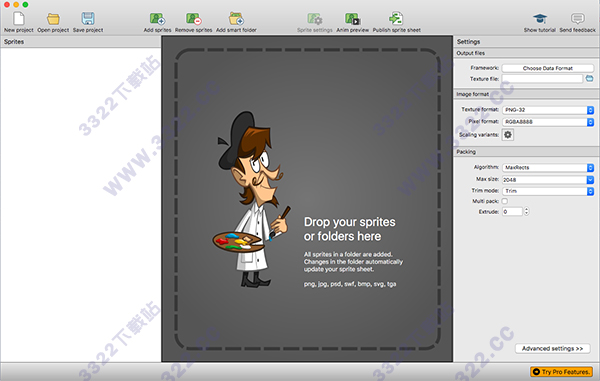Launch Anim preview

click(x=352, y=22)
